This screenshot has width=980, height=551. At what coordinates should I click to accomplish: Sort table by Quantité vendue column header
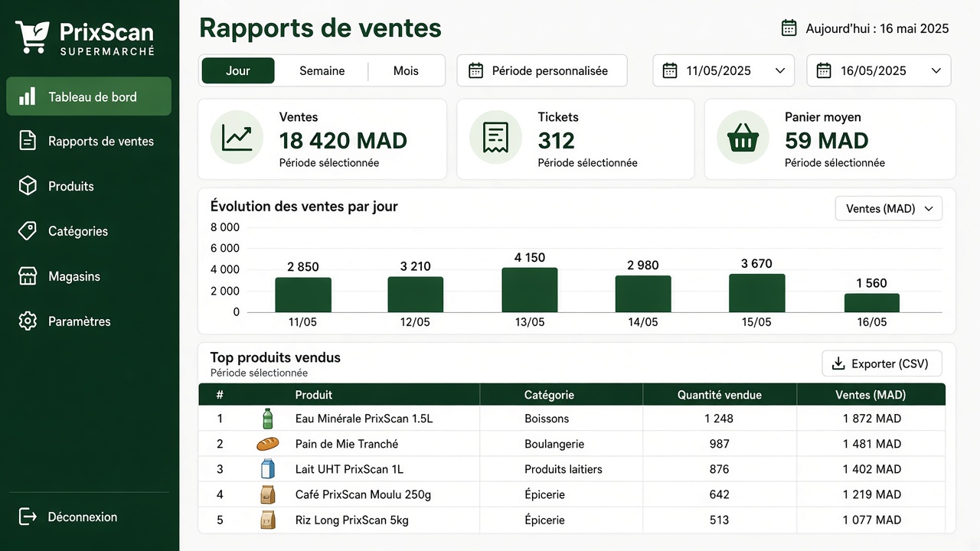pos(720,395)
